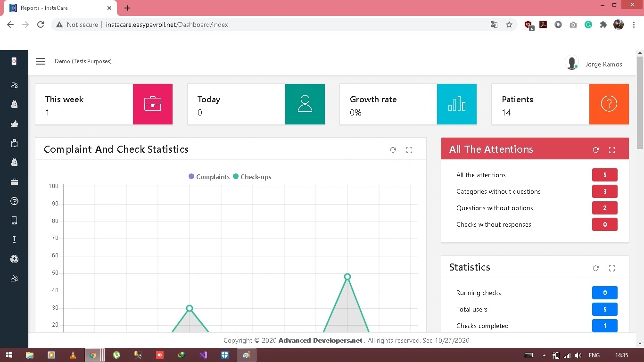Viewport: 644px width, 362px height.
Task: Click the question mark icon in sidebar
Action: point(14,201)
